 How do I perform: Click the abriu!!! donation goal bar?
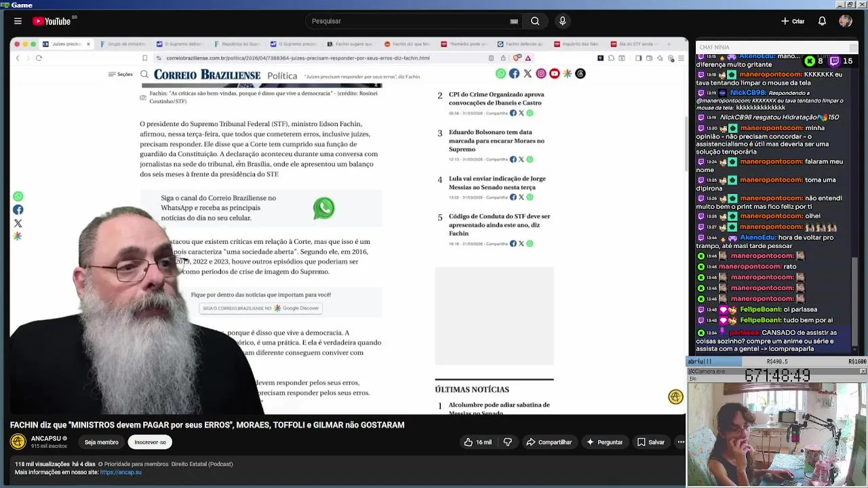[776, 361]
